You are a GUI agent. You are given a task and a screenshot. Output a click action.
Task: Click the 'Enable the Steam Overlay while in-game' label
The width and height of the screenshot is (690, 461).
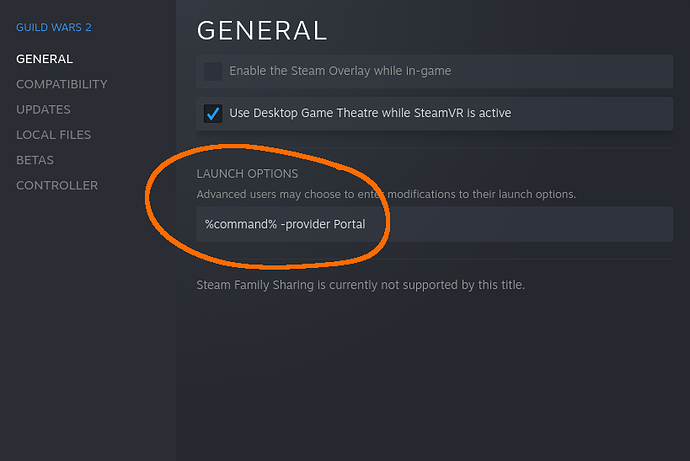click(x=340, y=71)
